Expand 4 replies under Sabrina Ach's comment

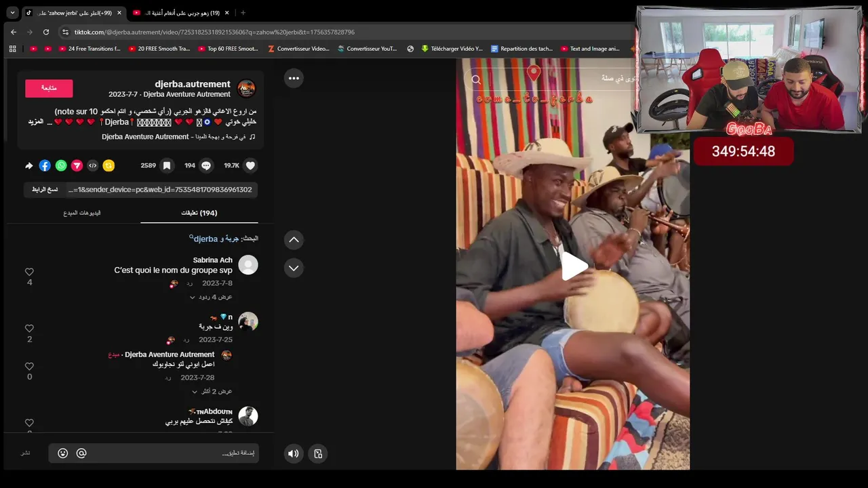(x=211, y=297)
